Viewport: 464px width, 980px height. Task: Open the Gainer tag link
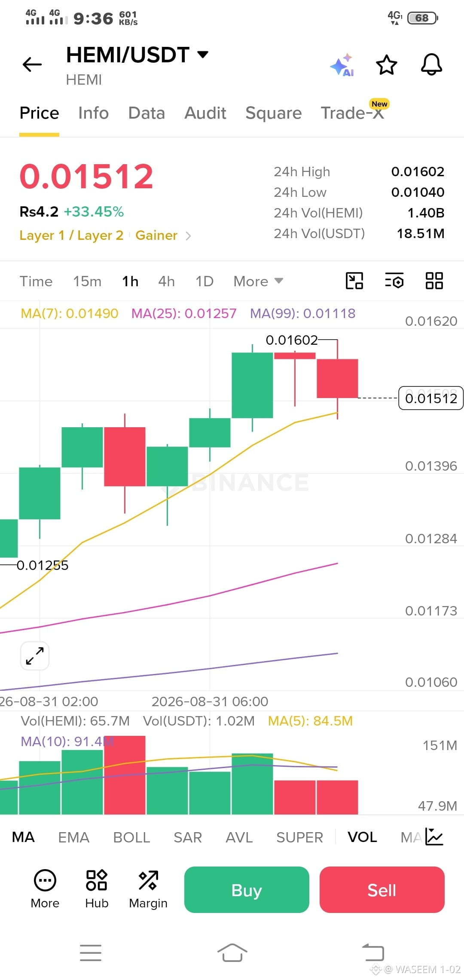coord(156,236)
